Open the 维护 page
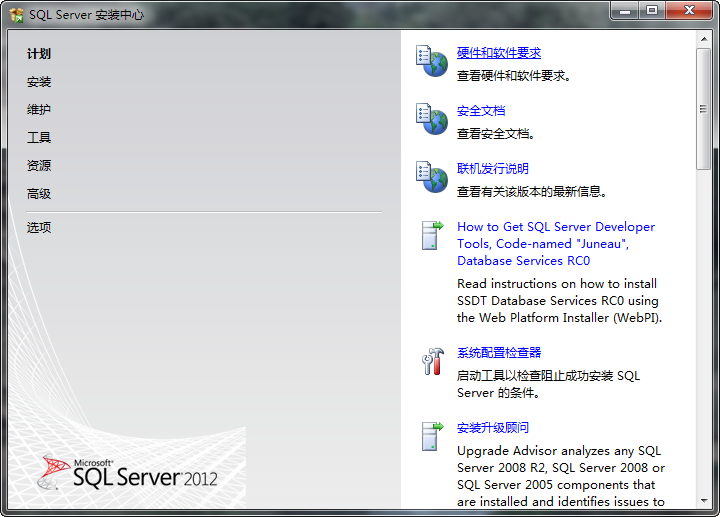The width and height of the screenshot is (720, 517). pyautogui.click(x=39, y=110)
